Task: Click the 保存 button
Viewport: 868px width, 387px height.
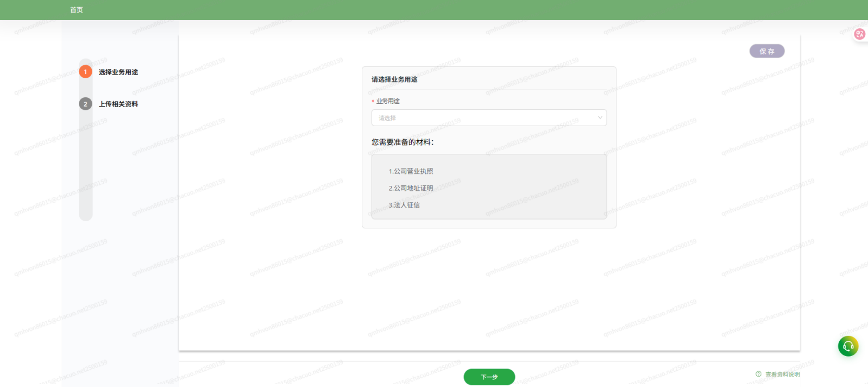Action: (x=767, y=51)
